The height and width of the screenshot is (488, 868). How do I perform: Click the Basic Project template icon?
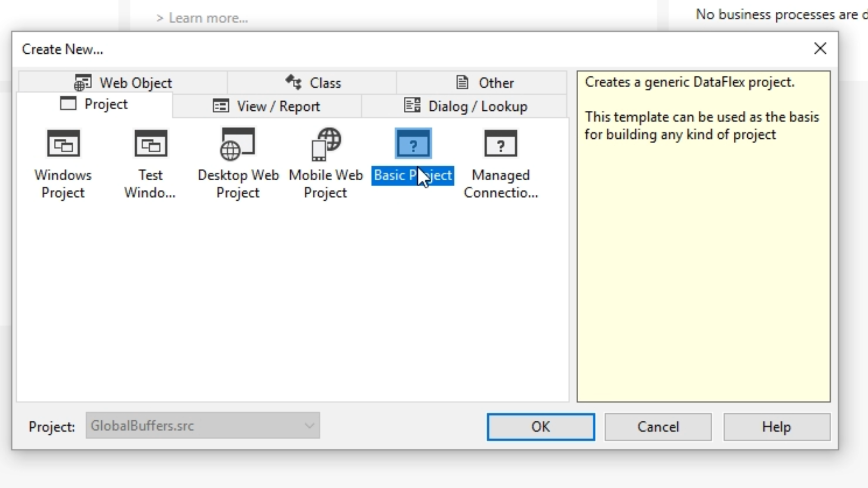click(413, 144)
